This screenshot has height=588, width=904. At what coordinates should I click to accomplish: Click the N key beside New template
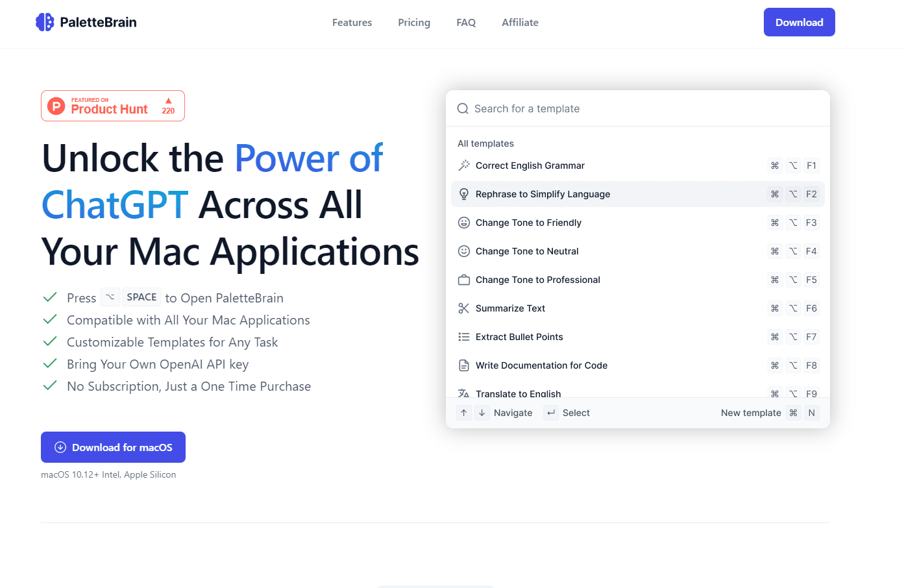[x=811, y=413]
